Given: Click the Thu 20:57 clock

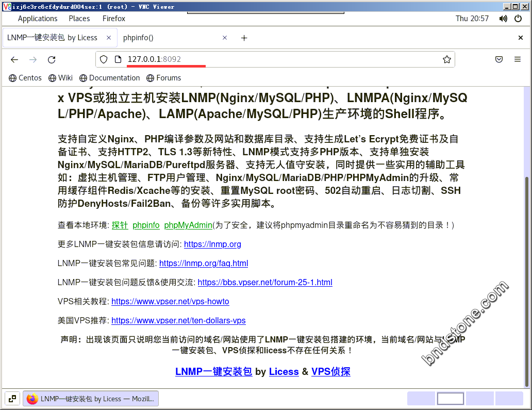Looking at the screenshot, I should [x=472, y=19].
